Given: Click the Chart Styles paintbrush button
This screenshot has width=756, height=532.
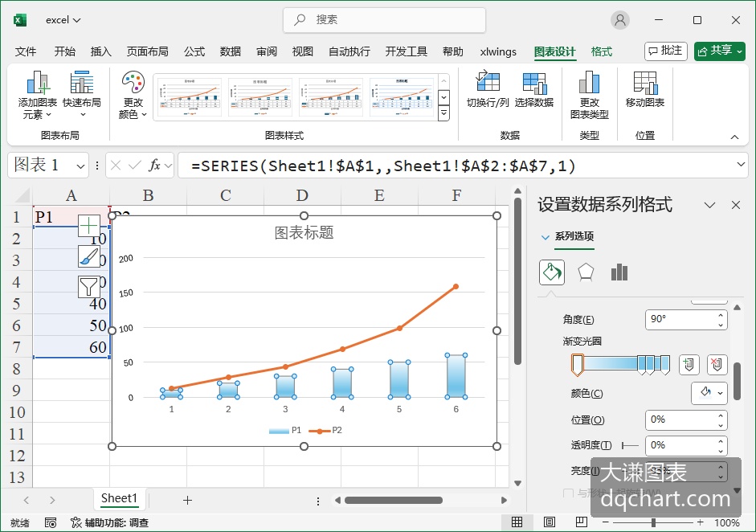Looking at the screenshot, I should (88, 256).
